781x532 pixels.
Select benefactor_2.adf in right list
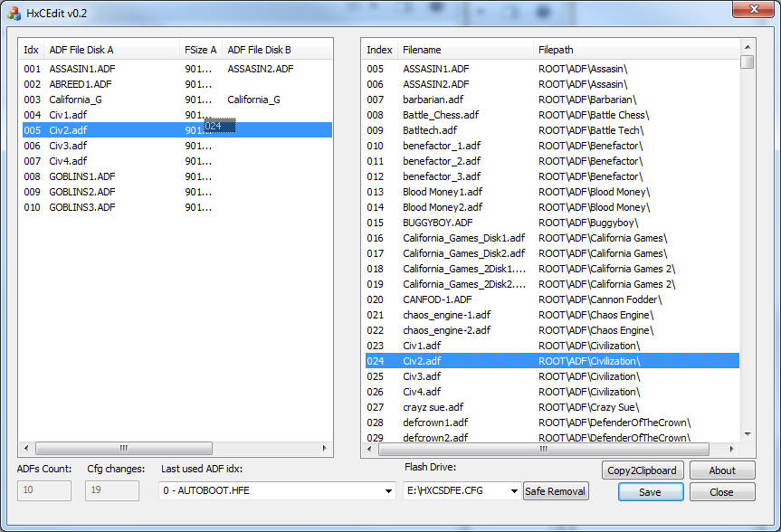tap(552, 161)
